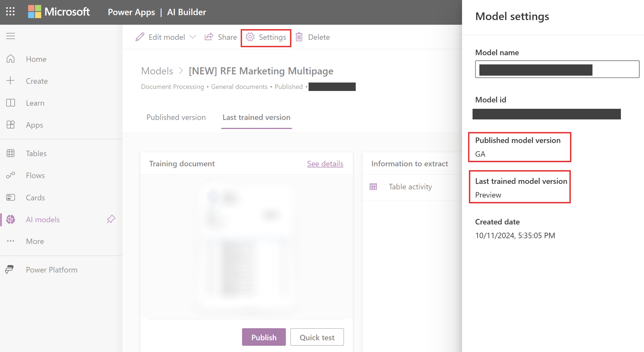Click the Tables icon in sidebar
Screen dimensions: 644x352
11,153
